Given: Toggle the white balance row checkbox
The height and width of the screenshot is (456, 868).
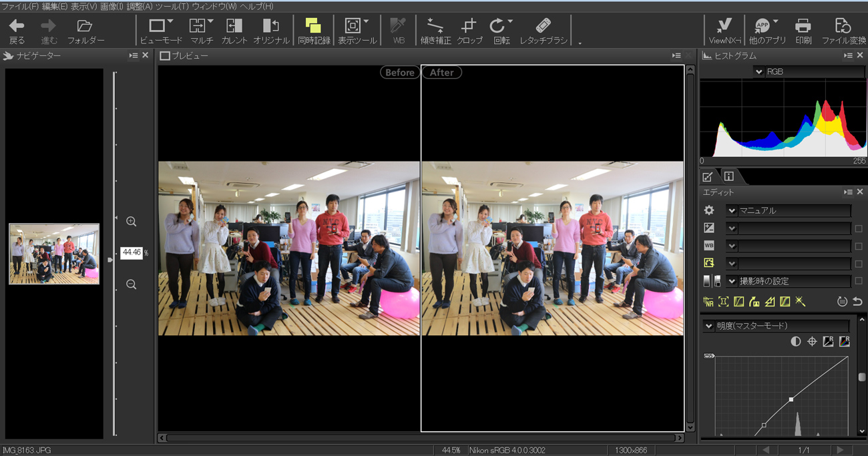Looking at the screenshot, I should click(859, 246).
